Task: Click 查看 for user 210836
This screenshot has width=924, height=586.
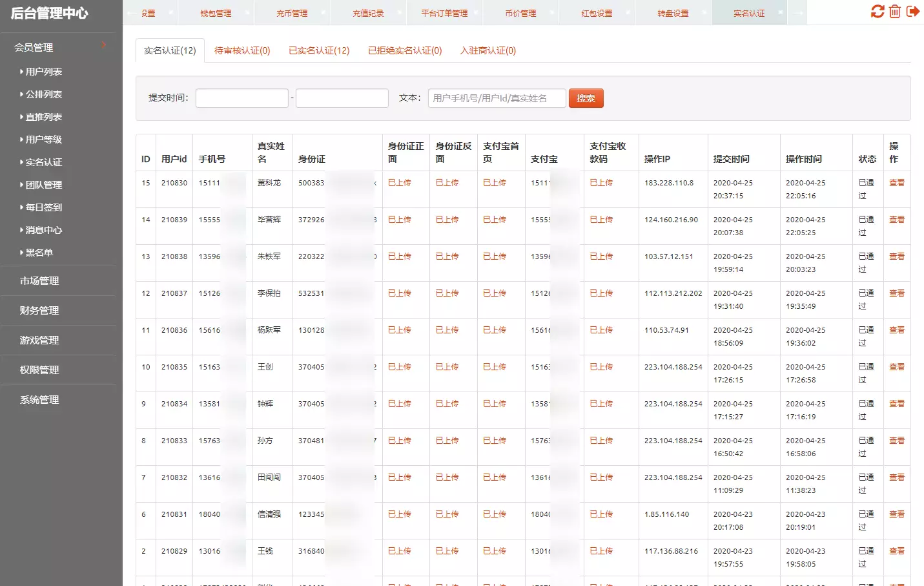Action: (897, 330)
